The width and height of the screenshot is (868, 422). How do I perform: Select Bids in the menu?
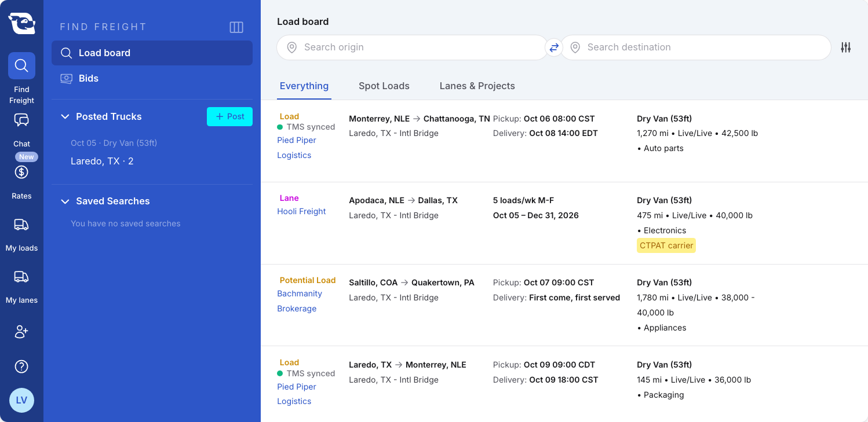(152, 78)
